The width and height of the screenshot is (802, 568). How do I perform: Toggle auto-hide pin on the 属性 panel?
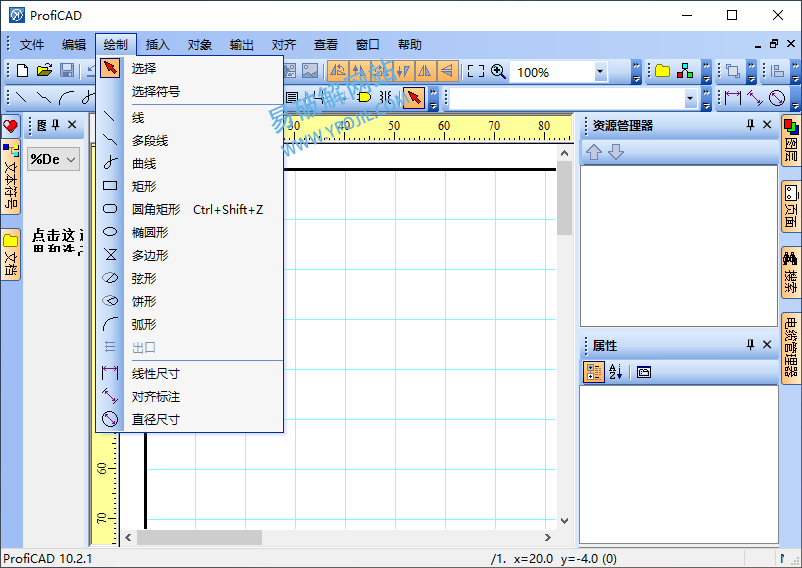(x=750, y=345)
